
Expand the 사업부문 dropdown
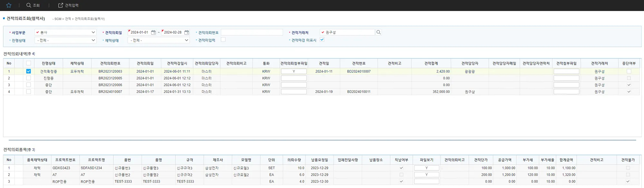(93, 32)
